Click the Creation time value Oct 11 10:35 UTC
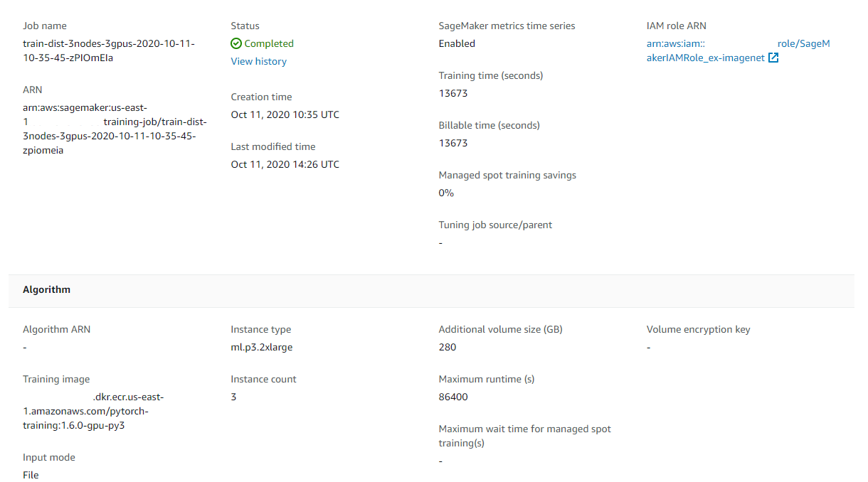 285,114
